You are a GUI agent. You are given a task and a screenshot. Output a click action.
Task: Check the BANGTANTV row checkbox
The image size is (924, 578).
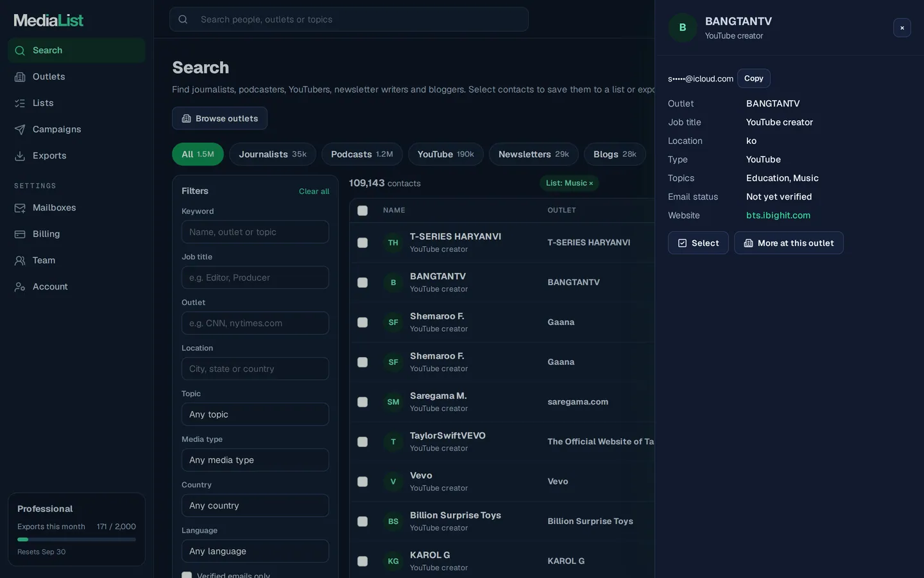[363, 283]
